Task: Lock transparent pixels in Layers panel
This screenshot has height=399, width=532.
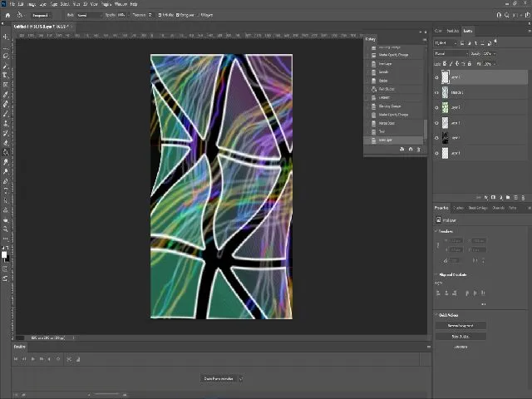Action: tap(445, 64)
